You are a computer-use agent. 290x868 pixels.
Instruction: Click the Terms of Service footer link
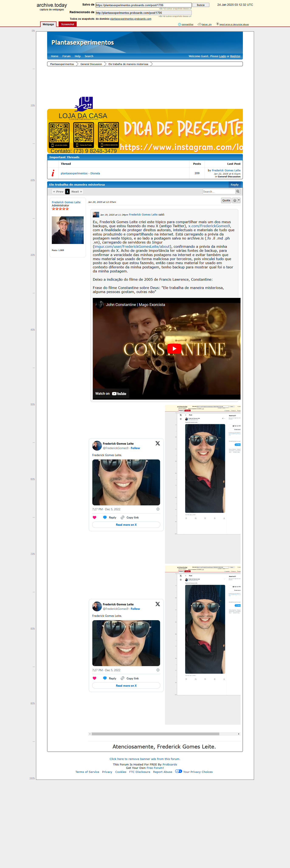pyautogui.click(x=87, y=772)
